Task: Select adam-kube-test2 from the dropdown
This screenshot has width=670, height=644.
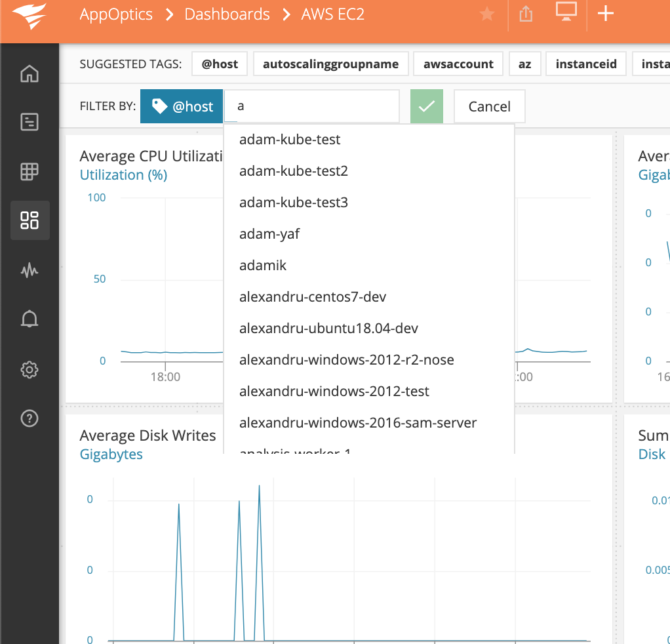Action: click(293, 171)
